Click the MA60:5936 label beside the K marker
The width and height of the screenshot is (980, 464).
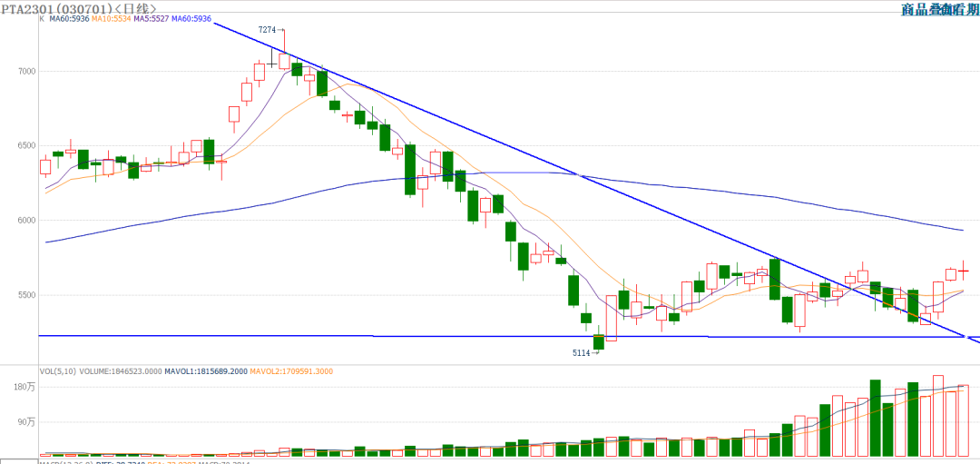70,19
